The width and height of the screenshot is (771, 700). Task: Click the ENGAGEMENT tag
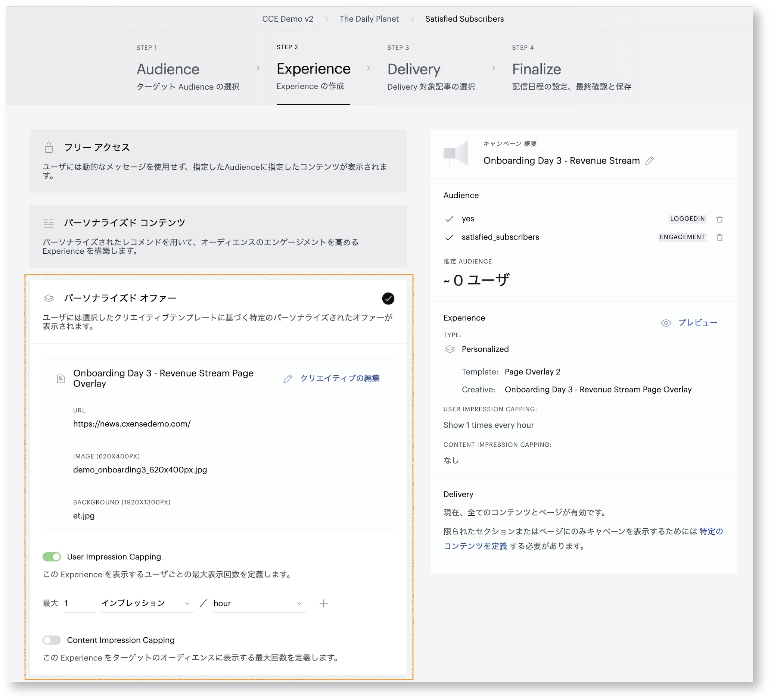tap(682, 237)
